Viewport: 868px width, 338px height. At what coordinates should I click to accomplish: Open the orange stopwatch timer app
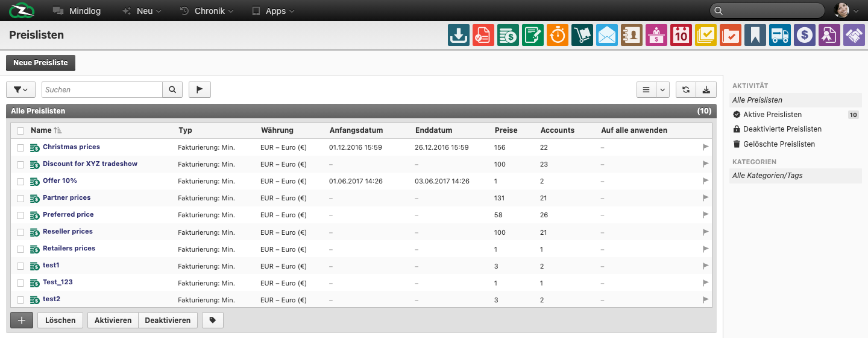click(x=558, y=36)
